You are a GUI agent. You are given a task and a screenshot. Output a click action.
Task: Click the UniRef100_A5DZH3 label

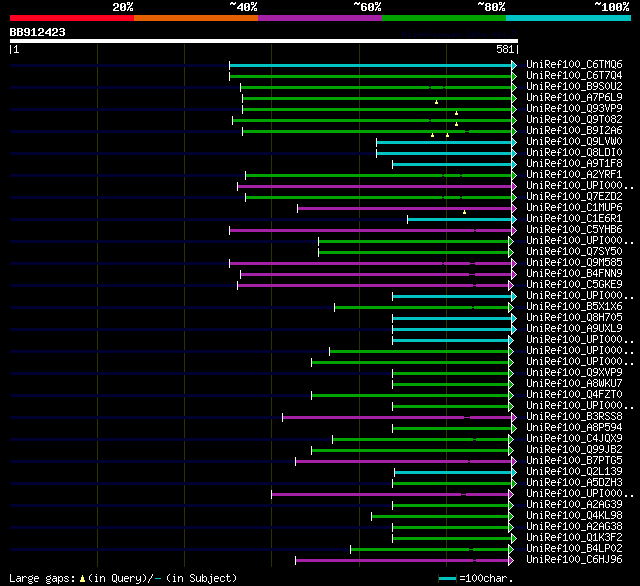coord(574,483)
